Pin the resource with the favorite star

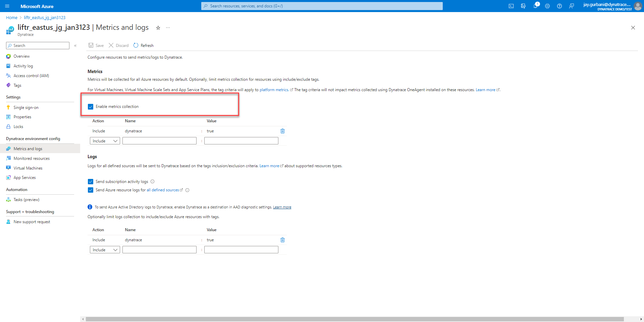[158, 28]
